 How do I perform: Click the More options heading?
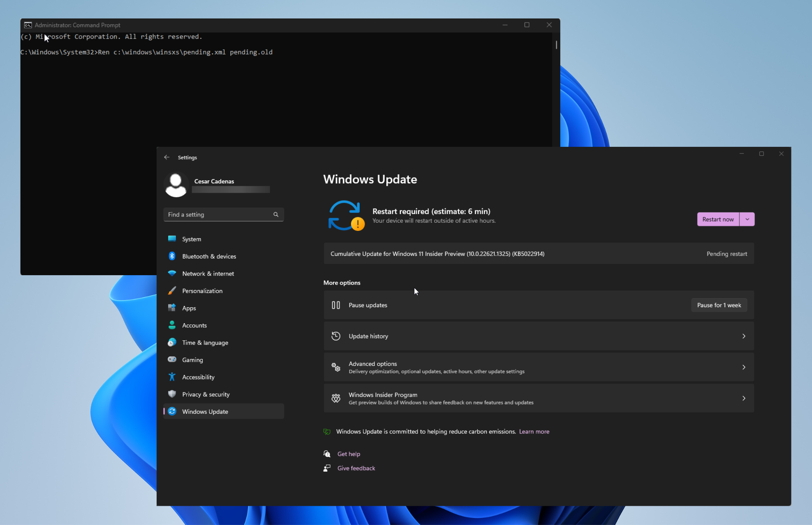[x=342, y=283]
